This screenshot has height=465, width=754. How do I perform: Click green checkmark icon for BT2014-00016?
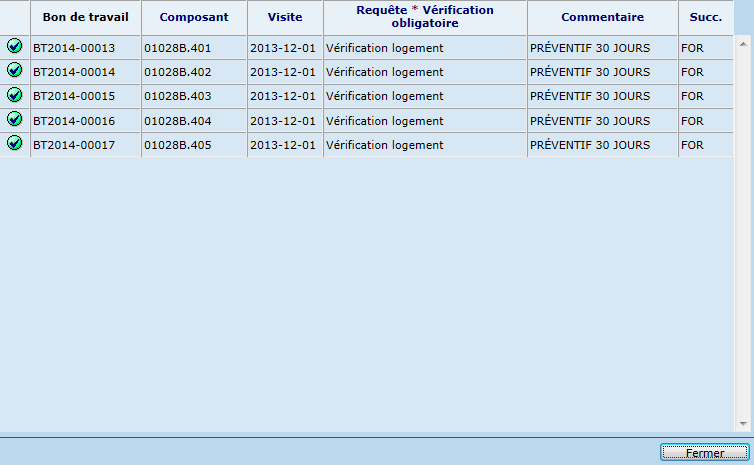[15, 119]
